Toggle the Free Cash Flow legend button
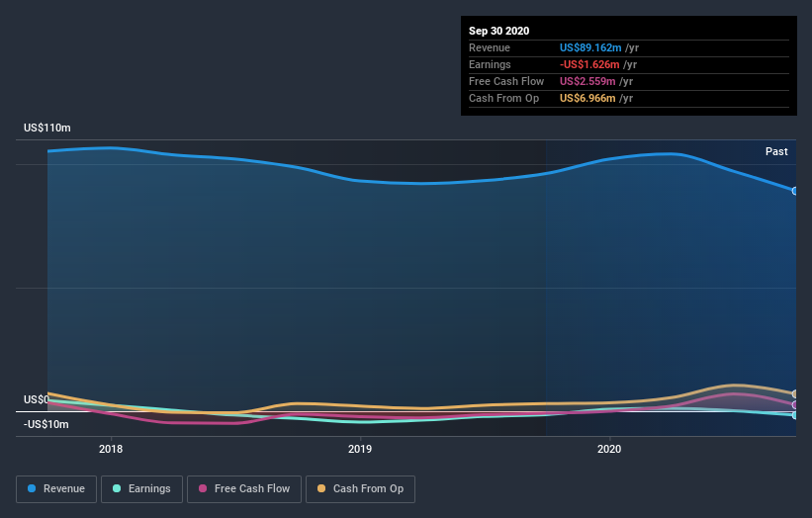This screenshot has width=812, height=518. coord(244,489)
